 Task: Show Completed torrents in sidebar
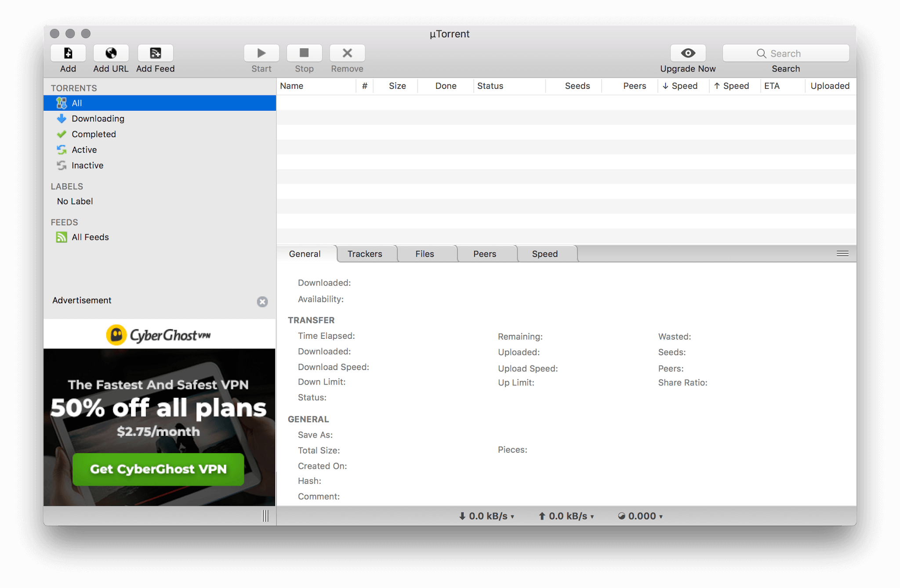tap(94, 134)
